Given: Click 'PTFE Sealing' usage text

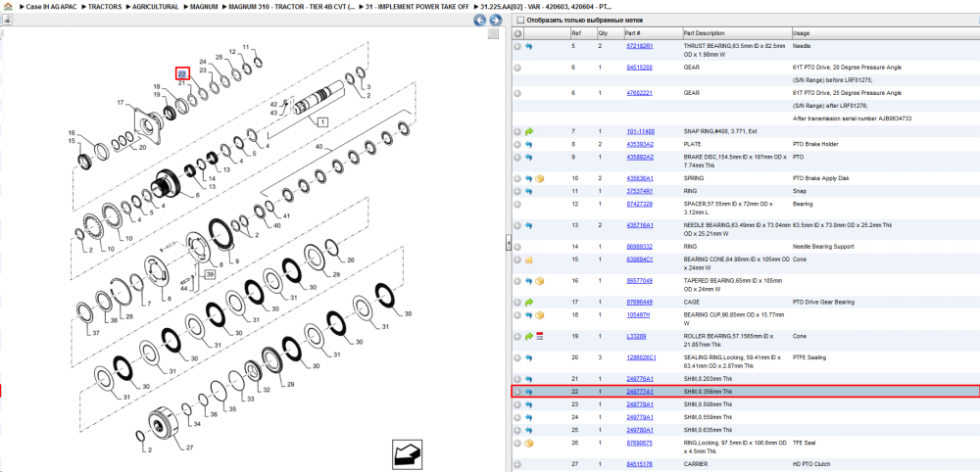Looking at the screenshot, I should 808,357.
